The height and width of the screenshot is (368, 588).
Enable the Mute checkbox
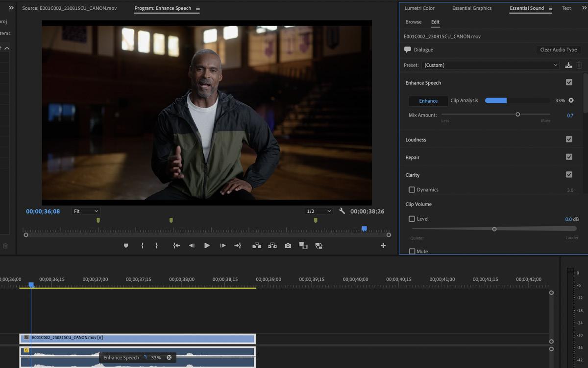click(x=412, y=252)
